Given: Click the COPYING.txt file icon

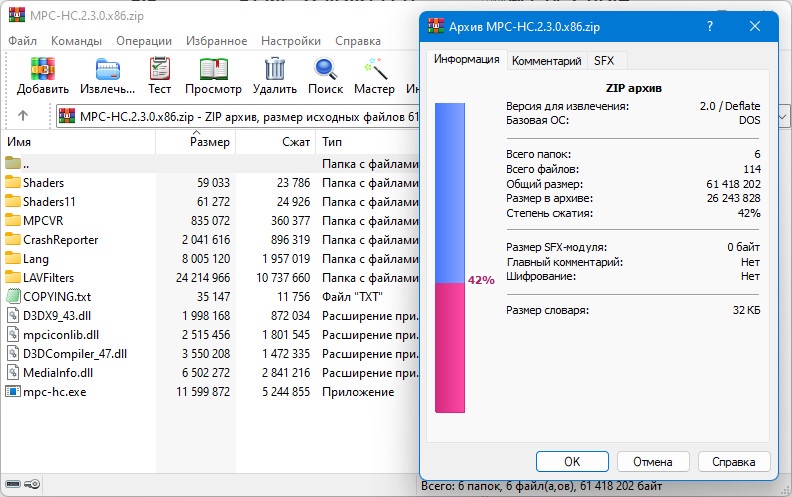Looking at the screenshot, I should point(13,296).
